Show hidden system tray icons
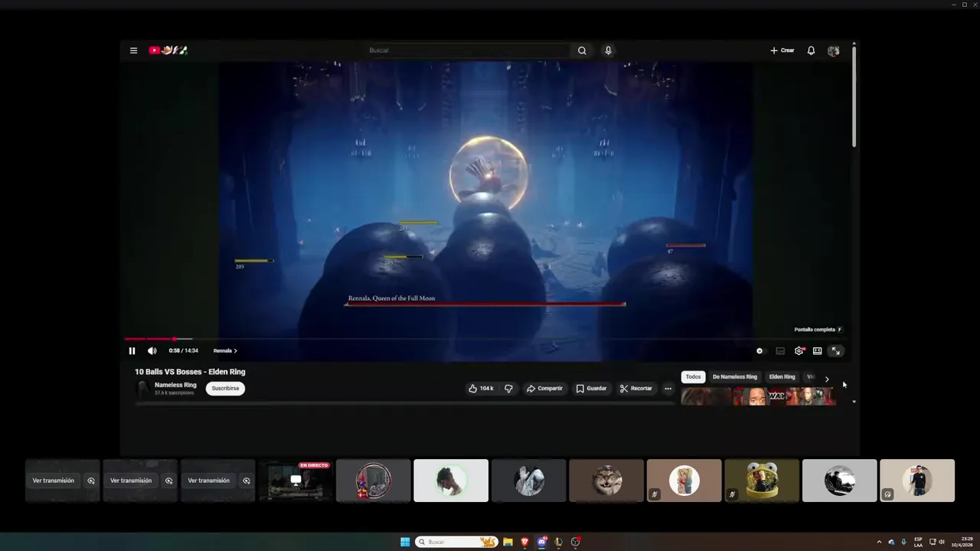980x551 pixels. (879, 542)
